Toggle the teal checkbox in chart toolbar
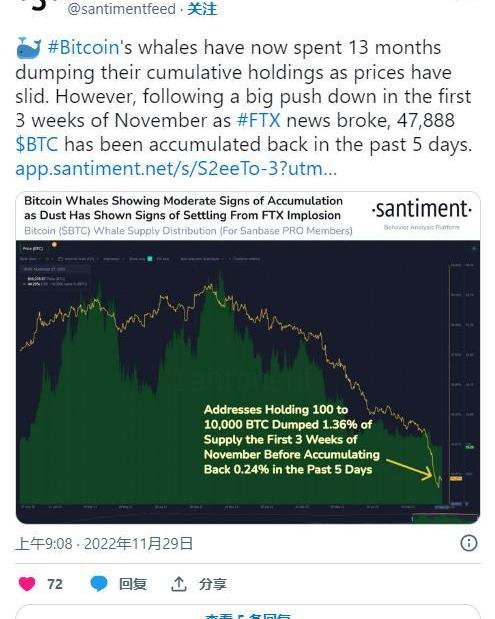495x619 pixels. 150,259
